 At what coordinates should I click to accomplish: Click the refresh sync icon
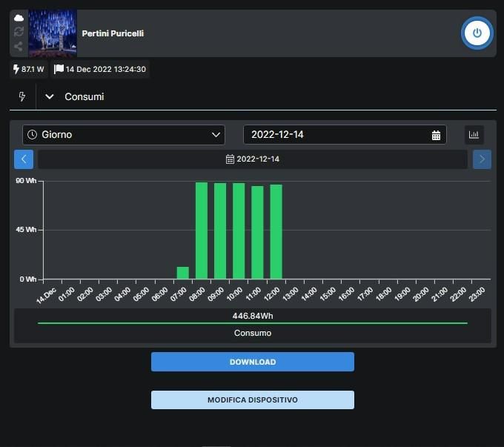(19, 32)
